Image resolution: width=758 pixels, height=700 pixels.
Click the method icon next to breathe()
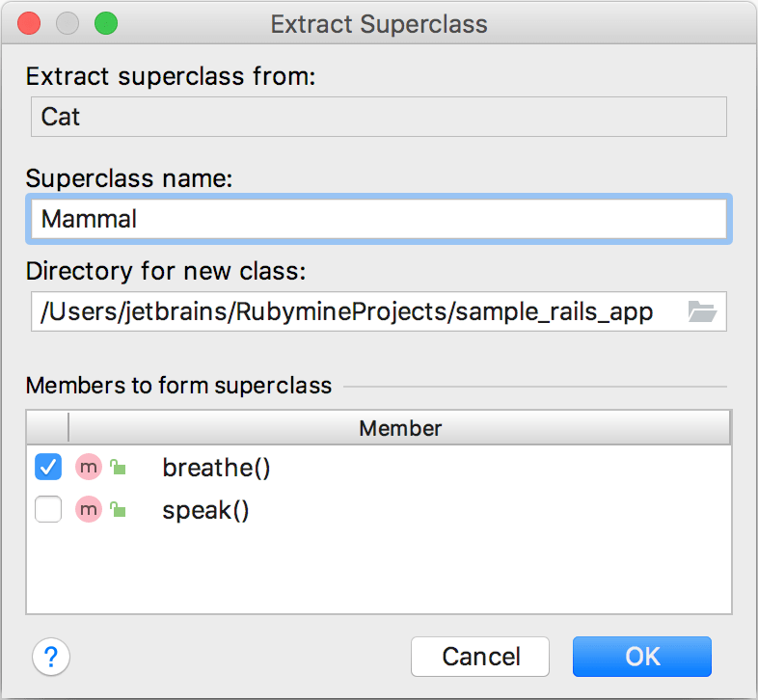point(89,468)
